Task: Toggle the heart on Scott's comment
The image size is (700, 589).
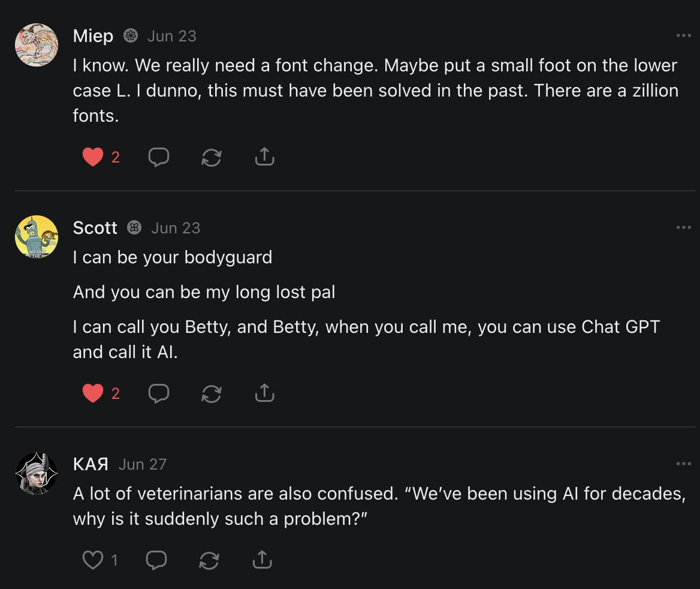Action: 92,393
